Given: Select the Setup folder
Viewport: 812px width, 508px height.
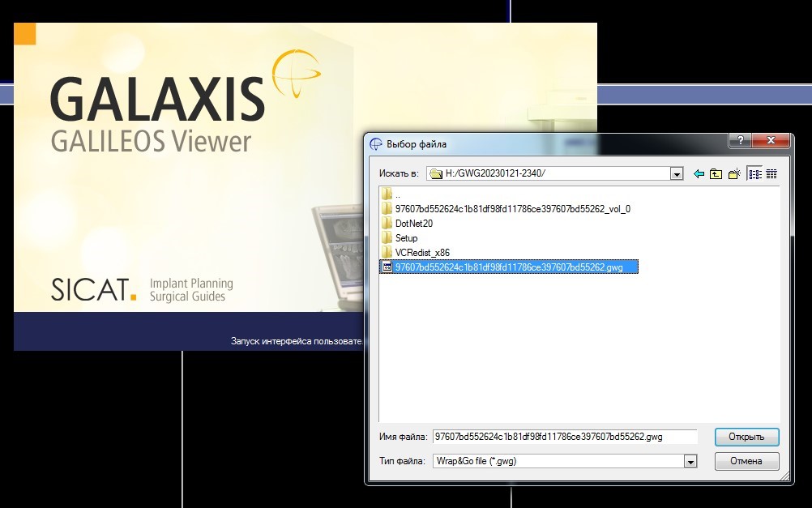Looking at the screenshot, I should point(406,238).
